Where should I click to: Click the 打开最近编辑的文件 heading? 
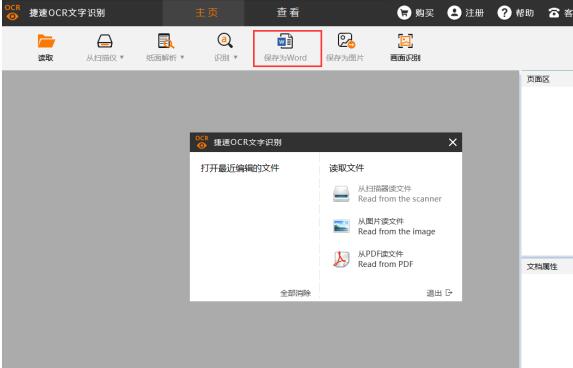click(240, 168)
